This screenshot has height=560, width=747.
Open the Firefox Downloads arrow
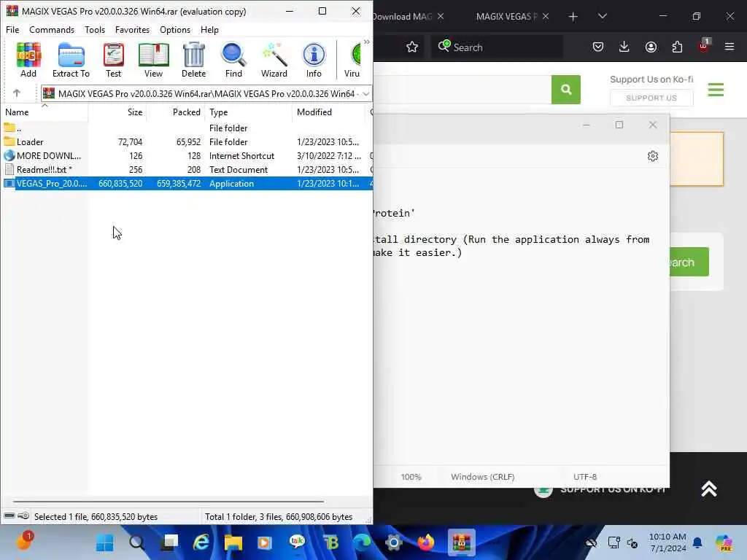(x=624, y=47)
